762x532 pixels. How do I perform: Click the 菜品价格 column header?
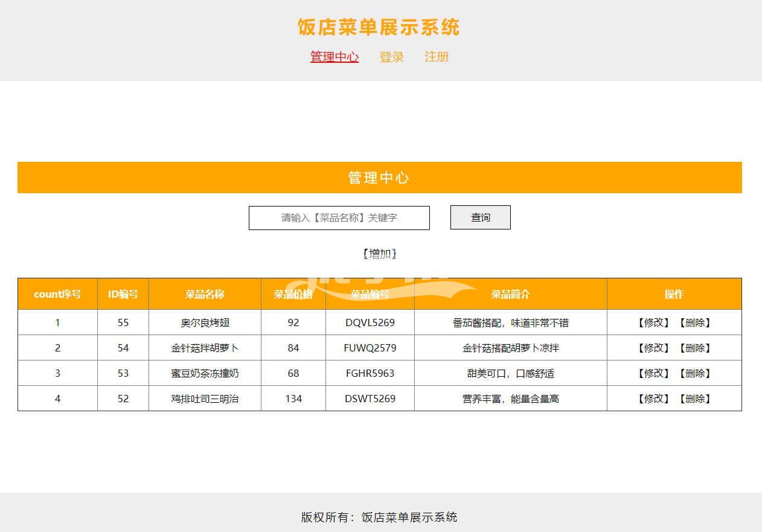pyautogui.click(x=293, y=294)
